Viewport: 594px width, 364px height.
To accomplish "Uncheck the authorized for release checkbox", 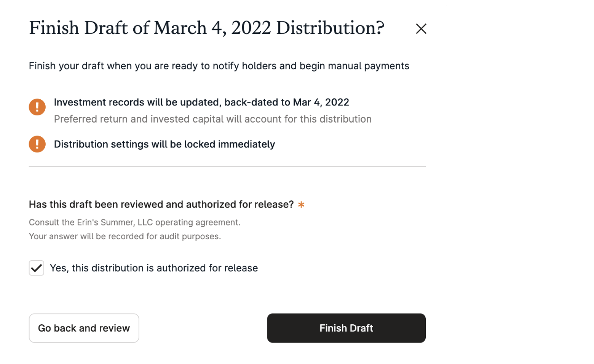I will tap(37, 268).
